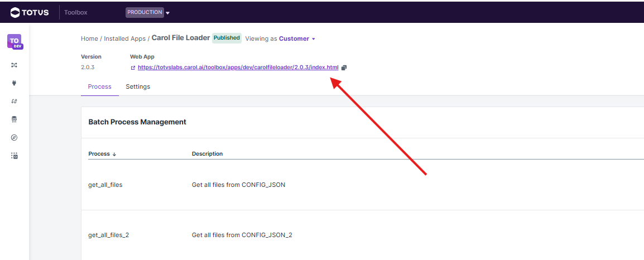Sort by the Process column header
Viewport: 644px width, 260px height.
click(x=102, y=153)
